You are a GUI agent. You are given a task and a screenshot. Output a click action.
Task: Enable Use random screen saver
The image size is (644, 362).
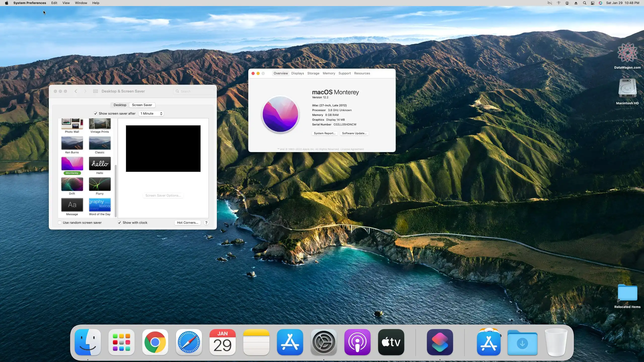[60, 222]
